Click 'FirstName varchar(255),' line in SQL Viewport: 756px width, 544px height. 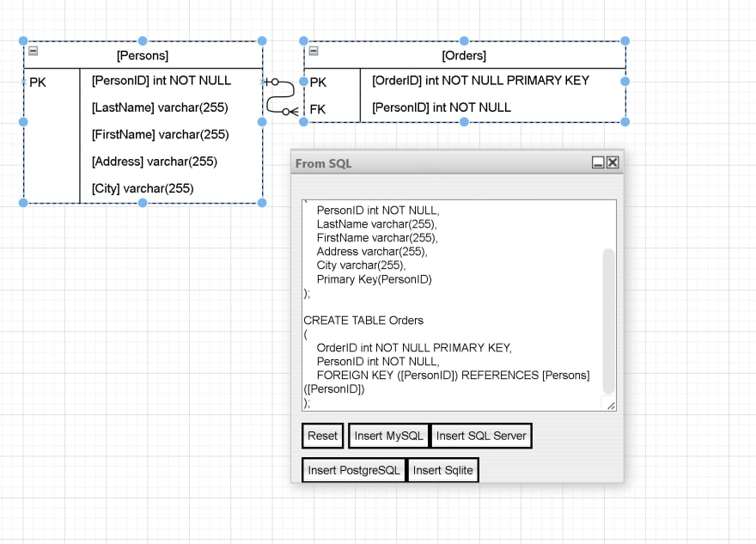tap(377, 238)
